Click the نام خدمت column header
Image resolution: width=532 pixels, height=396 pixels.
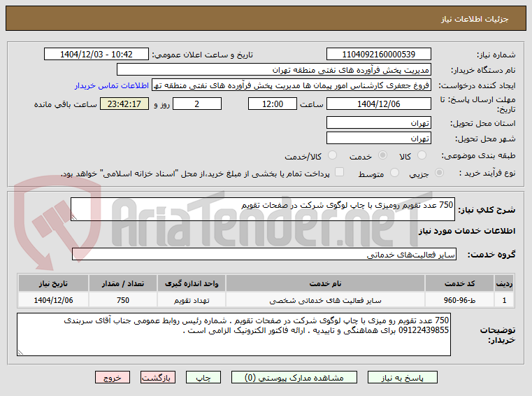325,283
